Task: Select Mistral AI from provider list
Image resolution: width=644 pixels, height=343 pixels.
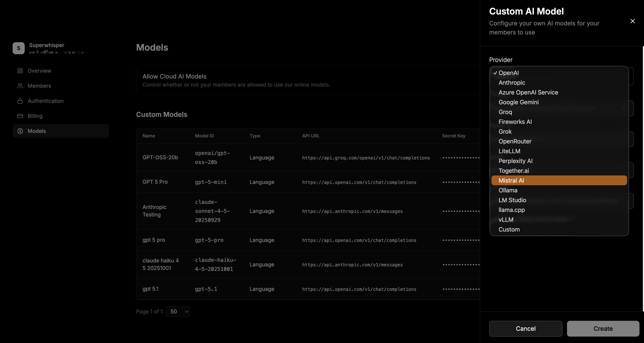Action: click(511, 181)
